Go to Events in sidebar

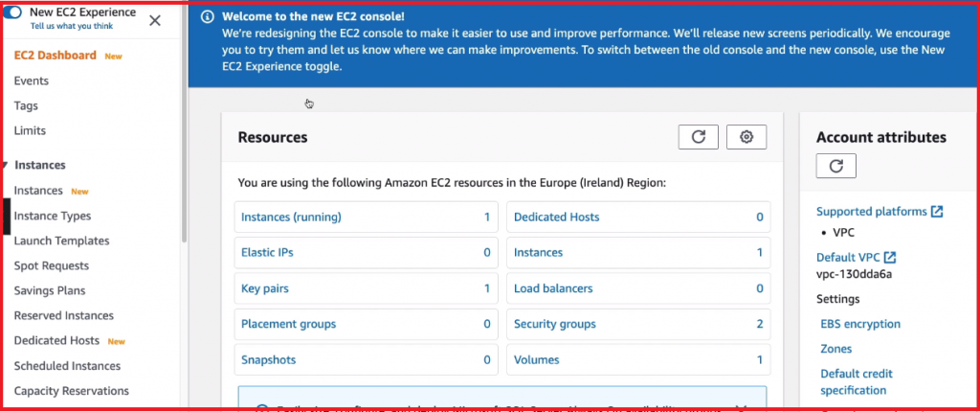click(32, 80)
